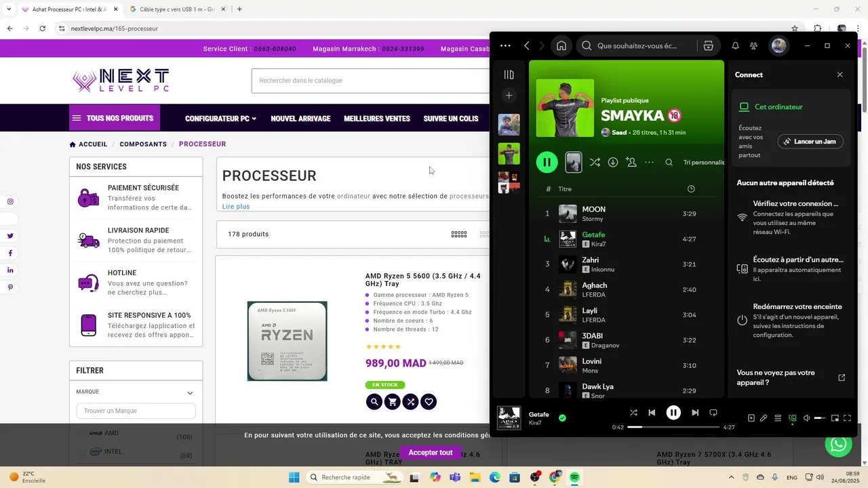Select the track Lovini by Mons
This screenshot has height=488, width=868.
[627, 365]
